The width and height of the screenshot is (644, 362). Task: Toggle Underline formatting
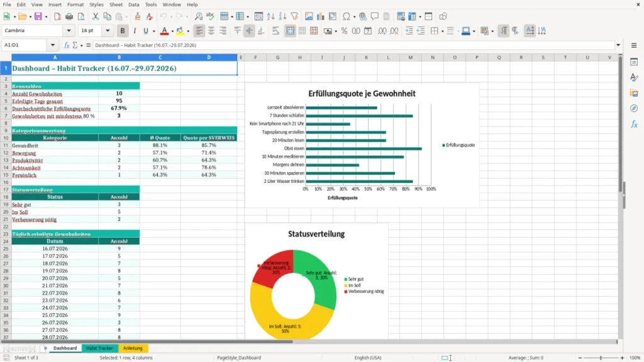point(145,31)
